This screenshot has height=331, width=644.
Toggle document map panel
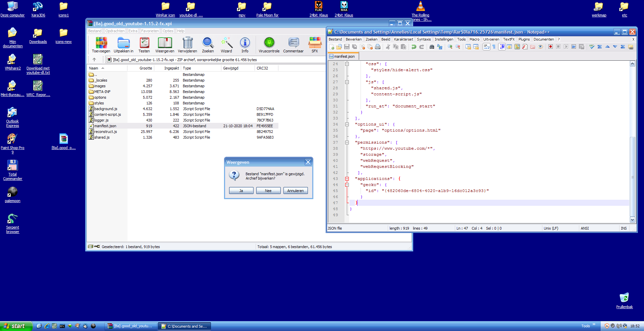coord(517,47)
